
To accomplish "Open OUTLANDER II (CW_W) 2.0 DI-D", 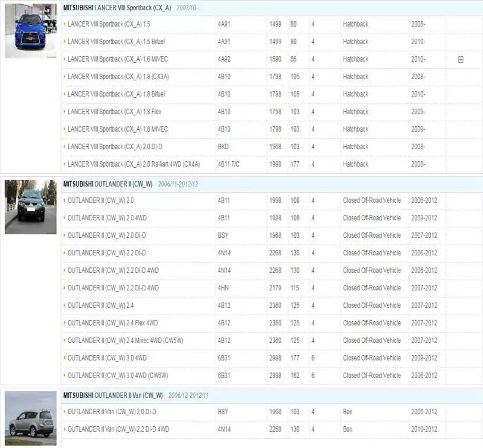I will click(107, 235).
